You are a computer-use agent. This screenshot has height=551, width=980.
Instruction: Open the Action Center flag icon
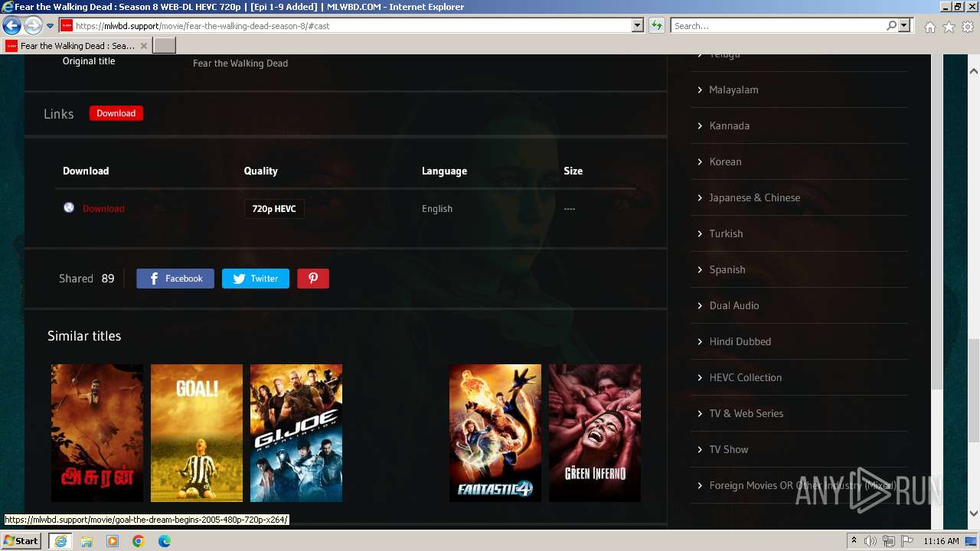[906, 541]
